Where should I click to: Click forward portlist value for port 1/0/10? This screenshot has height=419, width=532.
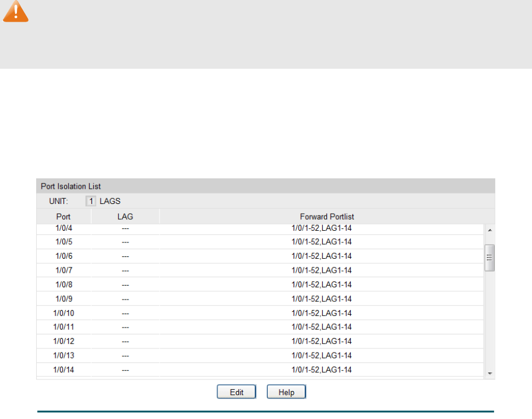(x=322, y=313)
